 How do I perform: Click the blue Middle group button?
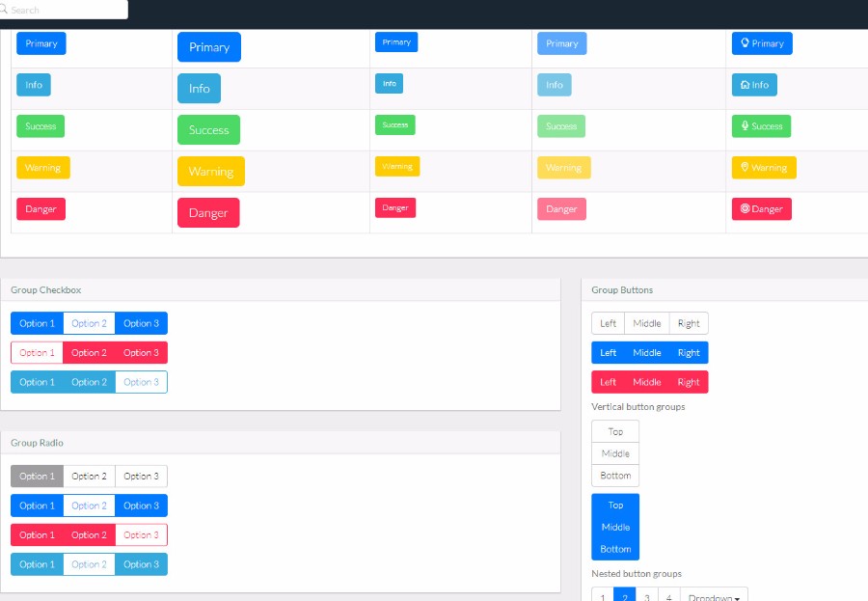(x=646, y=353)
